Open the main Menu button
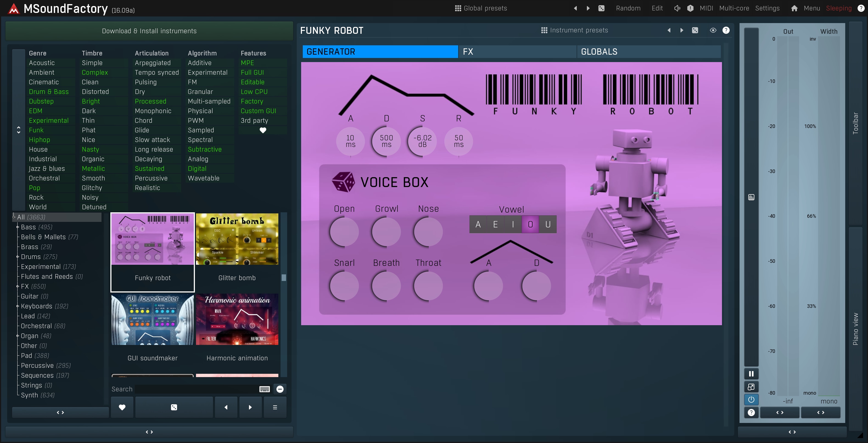The image size is (868, 443). 812,8
